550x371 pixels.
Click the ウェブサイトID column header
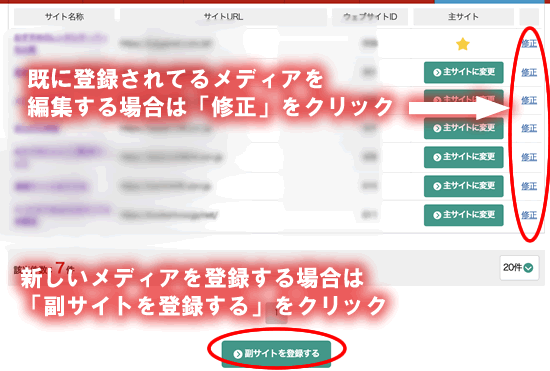[370, 16]
